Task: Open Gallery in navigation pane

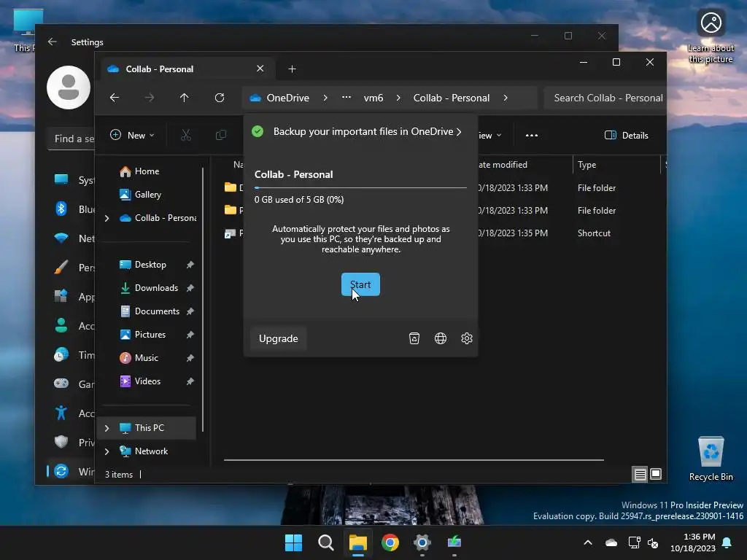Action: tap(147, 194)
